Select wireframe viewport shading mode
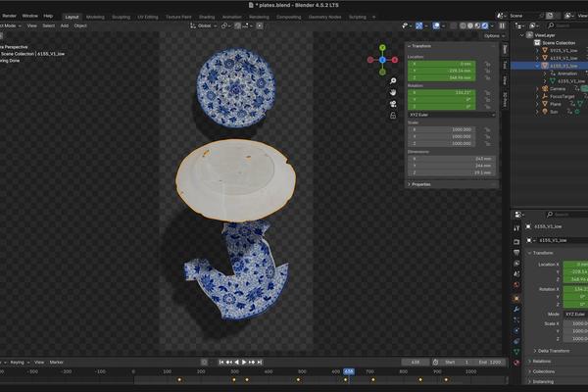Screen dimensions: 588x392 (x=464, y=25)
